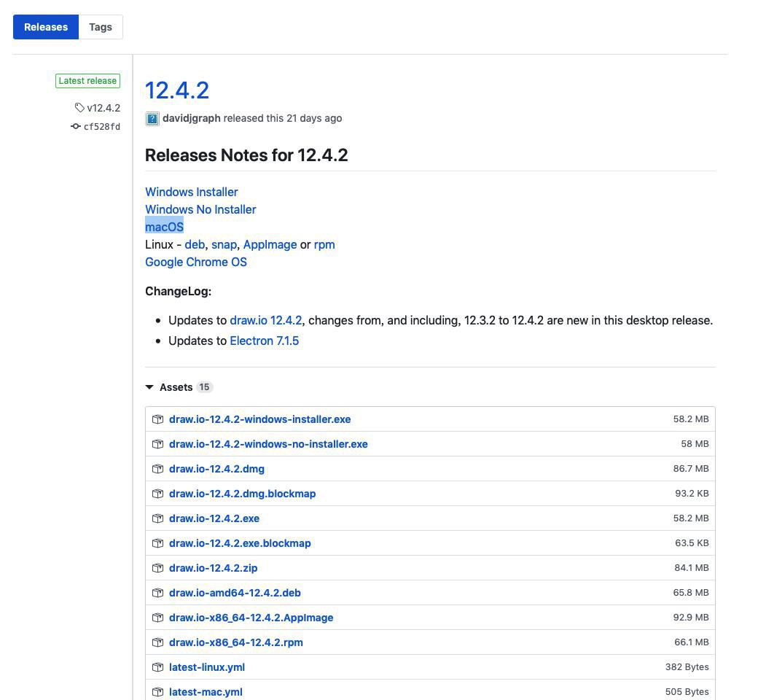Image resolution: width=758 pixels, height=700 pixels.
Task: Click the 66.1 MB rpm size
Action: point(691,642)
